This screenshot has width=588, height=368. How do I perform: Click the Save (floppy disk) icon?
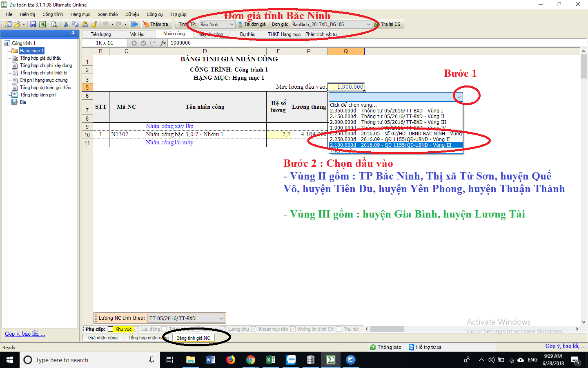(33, 25)
